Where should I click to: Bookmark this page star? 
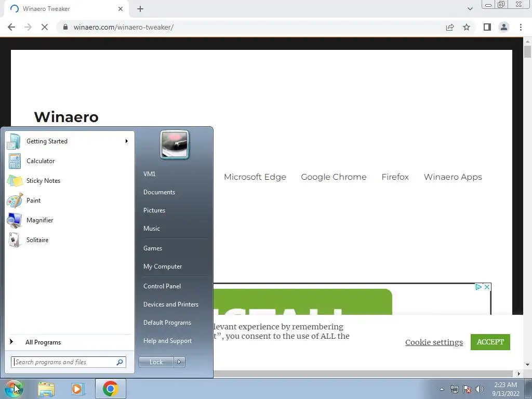467,27
